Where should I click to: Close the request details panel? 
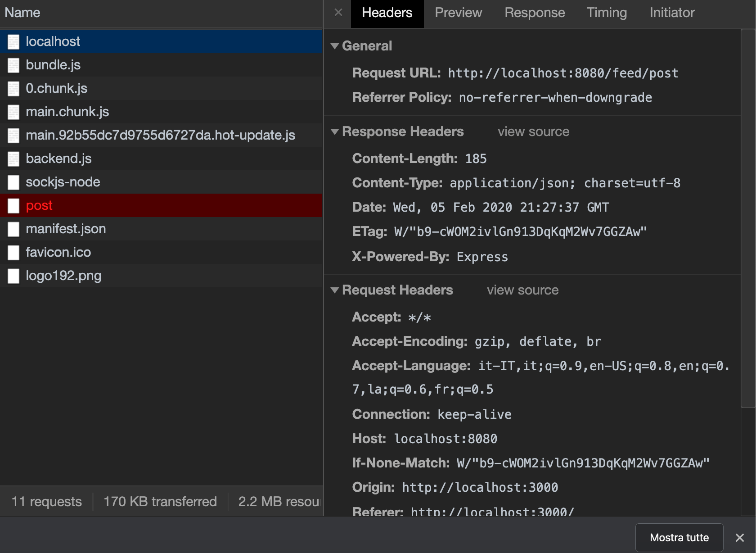[338, 13]
